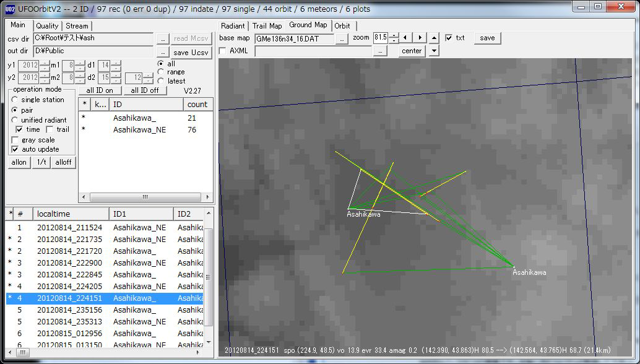
Task: Switch to the Orbit tab
Action: pos(342,25)
